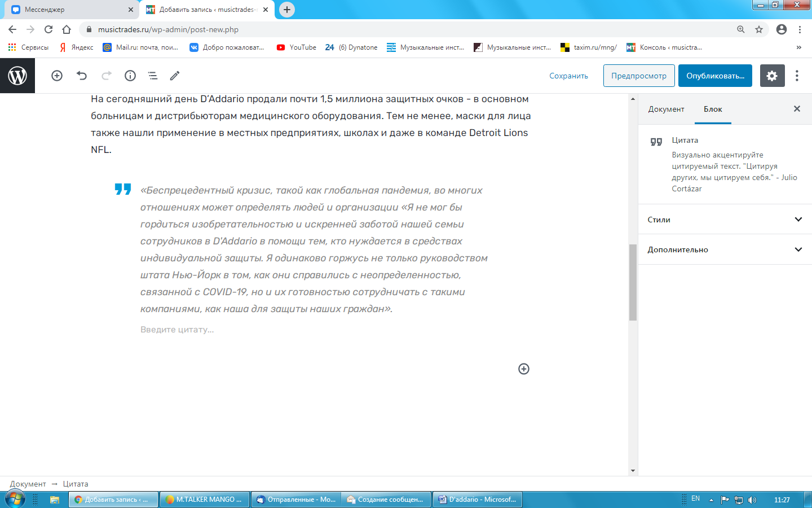Open the first Музыкальные инст bookmark
812x508 pixels.
pyautogui.click(x=426, y=47)
